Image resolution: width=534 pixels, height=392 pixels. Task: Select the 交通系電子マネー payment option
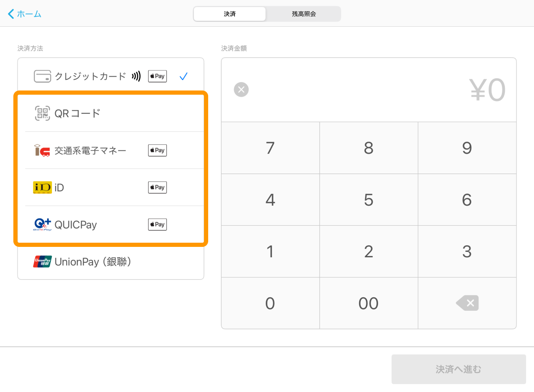pyautogui.click(x=90, y=151)
